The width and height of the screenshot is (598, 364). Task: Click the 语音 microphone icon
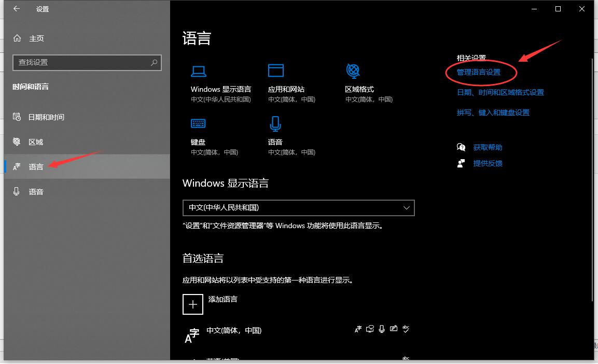pos(275,123)
